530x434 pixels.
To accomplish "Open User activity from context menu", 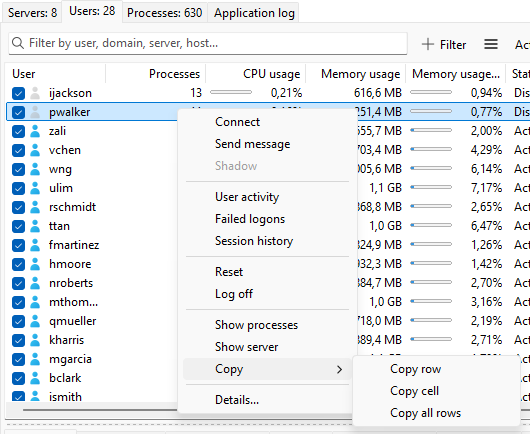I will pos(247,197).
